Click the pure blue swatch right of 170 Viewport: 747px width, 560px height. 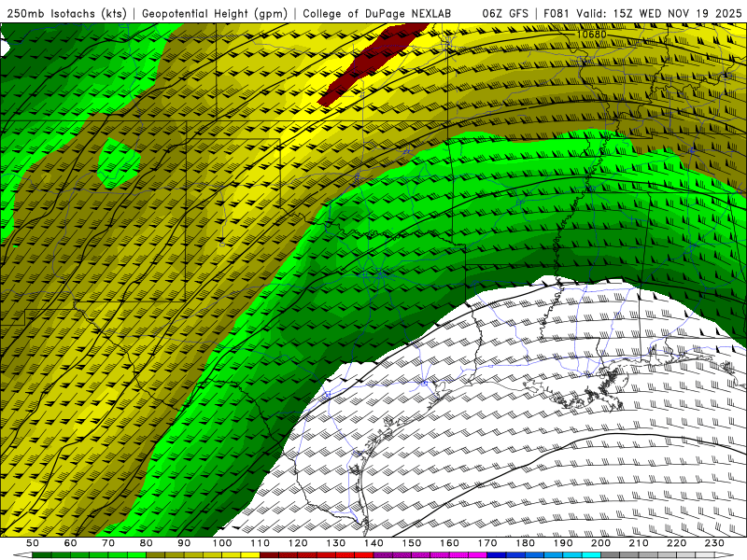tap(497, 555)
